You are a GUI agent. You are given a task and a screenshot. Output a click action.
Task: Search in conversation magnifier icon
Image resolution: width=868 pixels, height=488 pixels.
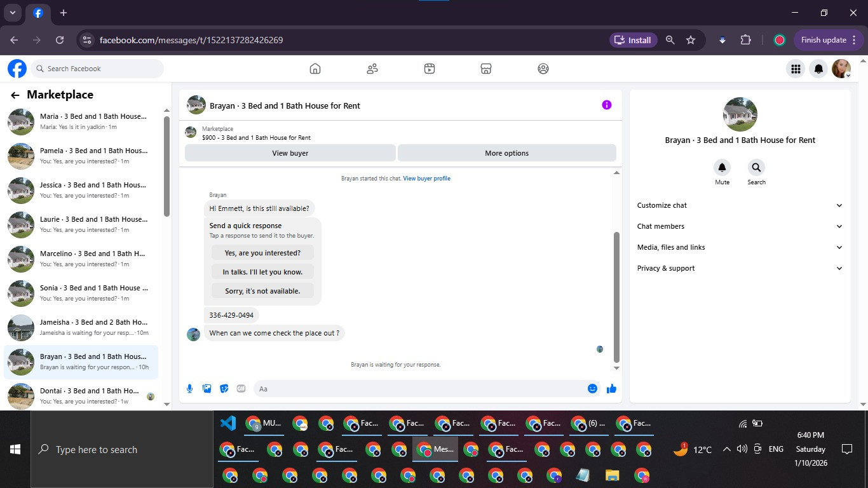(756, 168)
